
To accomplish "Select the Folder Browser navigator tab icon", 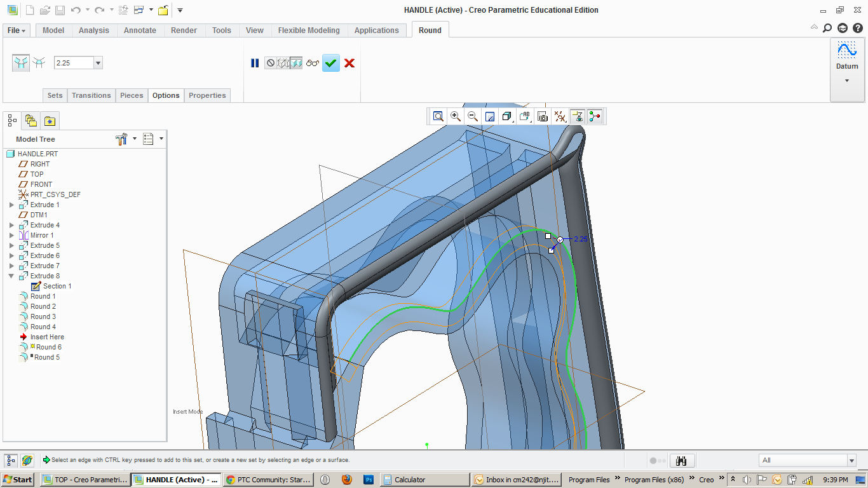I will tap(31, 121).
